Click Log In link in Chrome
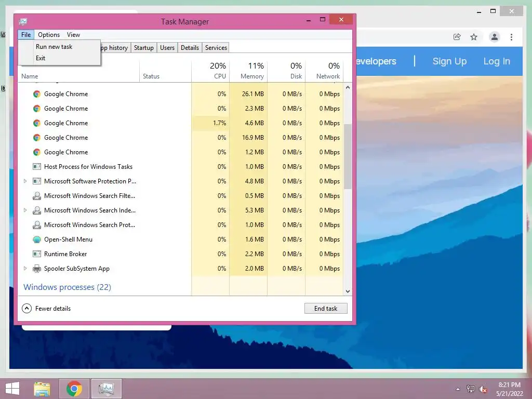Viewport: 532px width, 399px height. (x=497, y=61)
